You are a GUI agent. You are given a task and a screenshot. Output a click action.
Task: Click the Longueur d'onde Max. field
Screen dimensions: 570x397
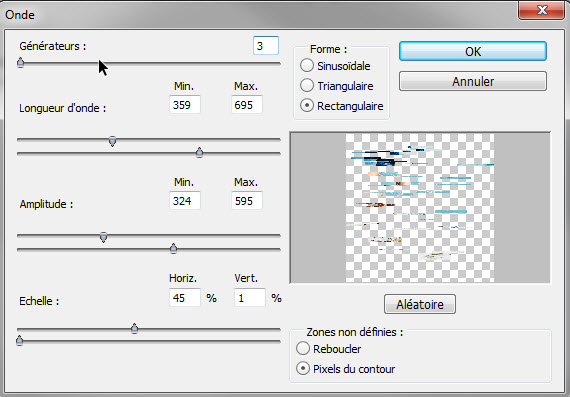tap(246, 105)
